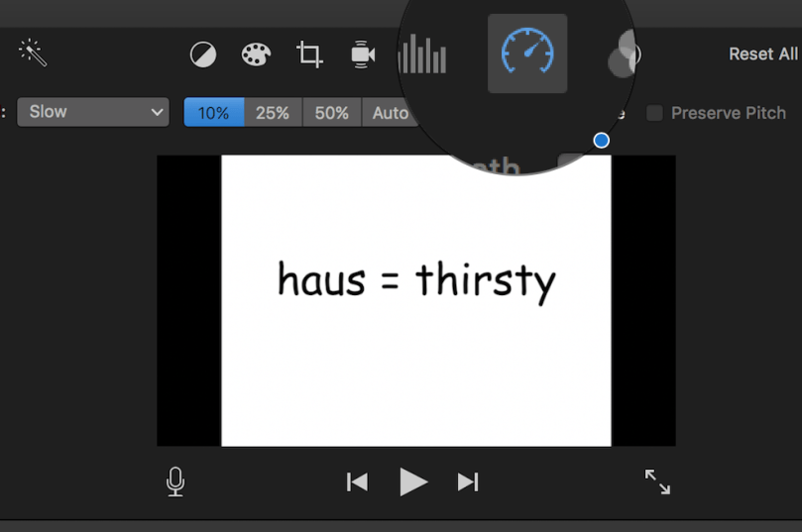Open the volume bars tool
802x532 pixels.
click(x=422, y=54)
